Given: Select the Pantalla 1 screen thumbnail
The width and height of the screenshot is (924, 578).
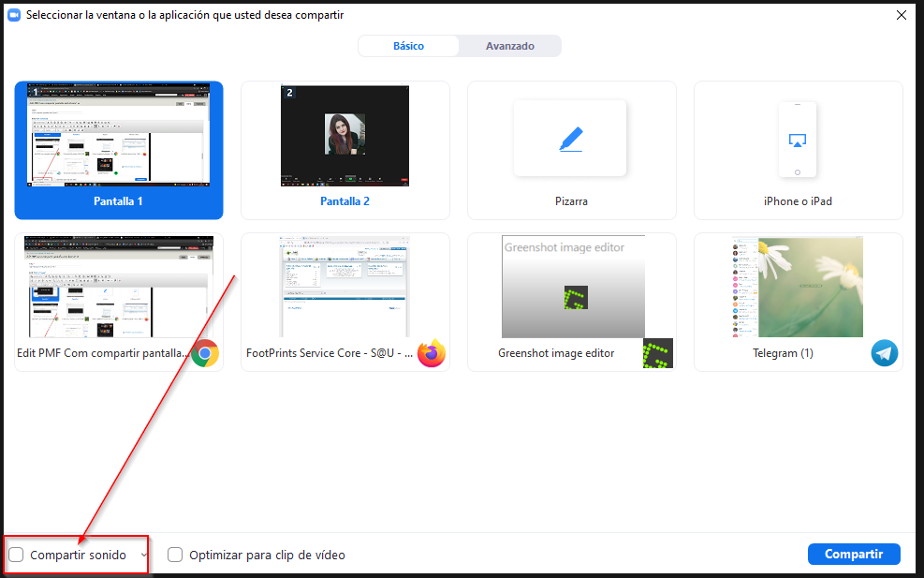Looking at the screenshot, I should [x=119, y=138].
